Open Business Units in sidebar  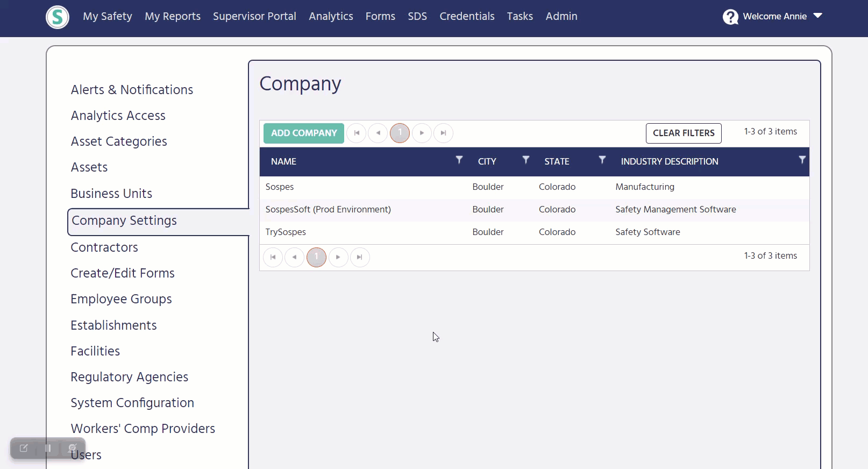coord(111,194)
